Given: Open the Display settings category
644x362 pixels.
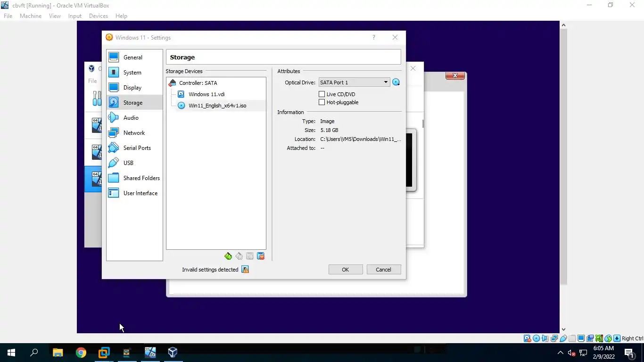Looking at the screenshot, I should [134, 88].
